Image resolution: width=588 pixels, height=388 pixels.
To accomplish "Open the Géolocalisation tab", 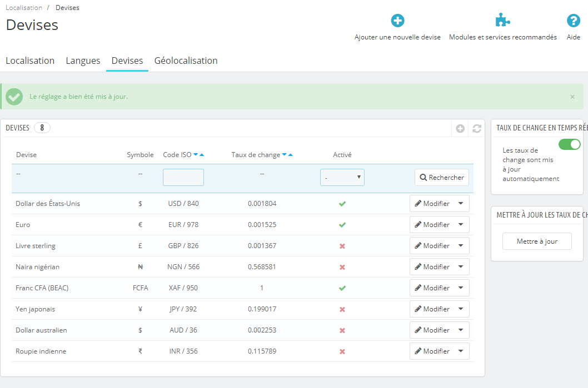I will 186,61.
